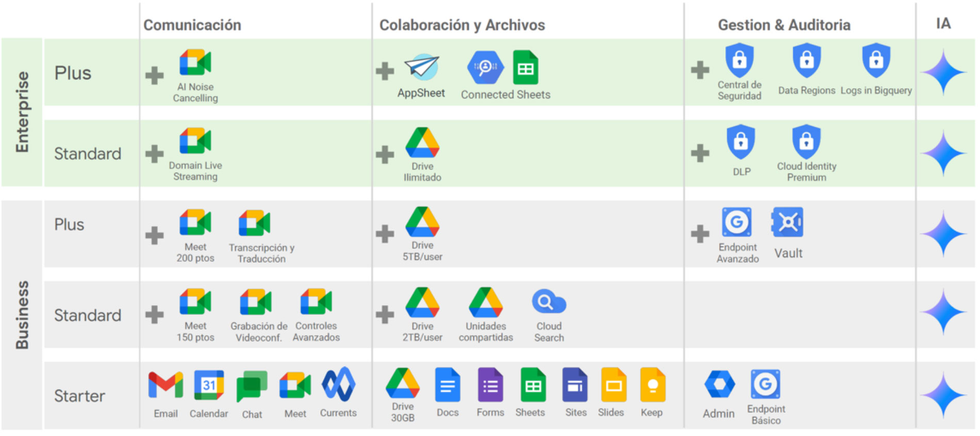Click the Admin console icon
Viewport: 980px width, 436px height.
click(719, 384)
